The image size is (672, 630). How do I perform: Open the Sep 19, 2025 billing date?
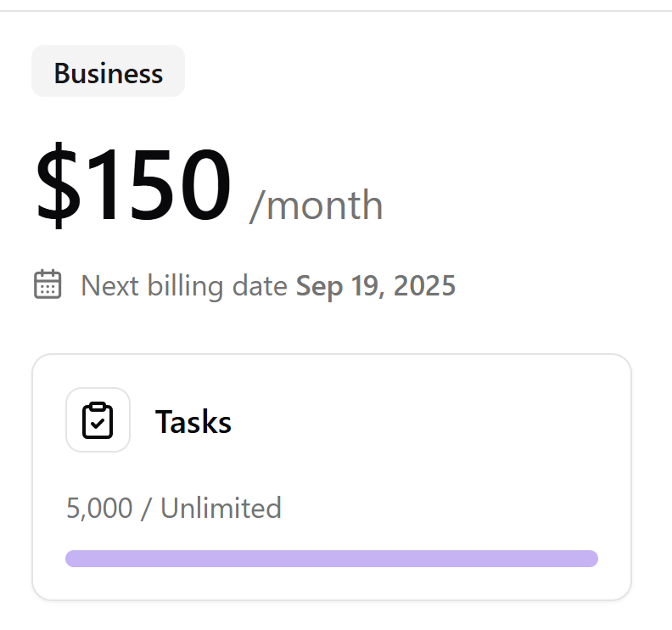[375, 286]
